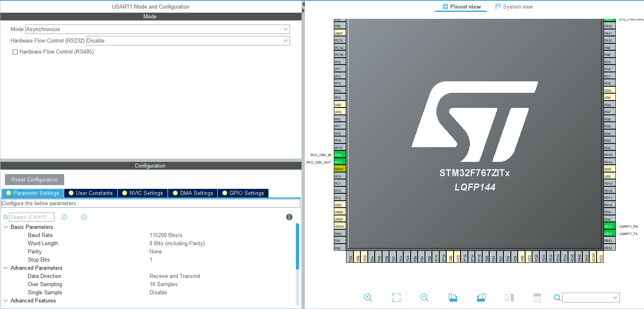The image size is (644, 309).
Task: Fit the chip to the view
Action: 396,298
